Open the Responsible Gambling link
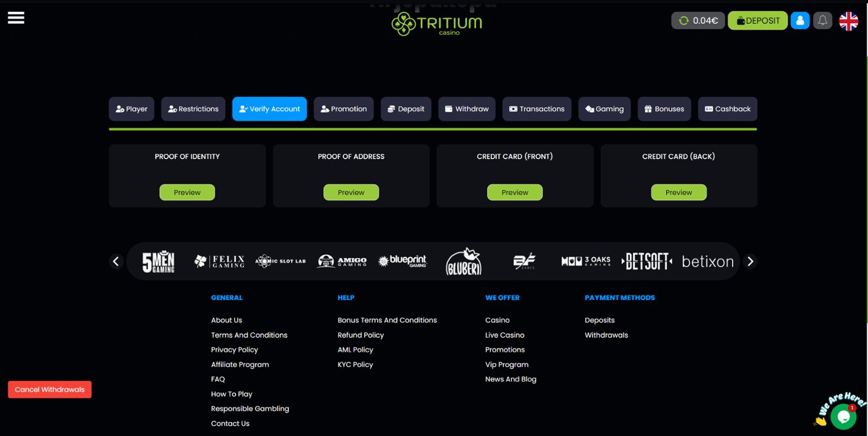 point(250,409)
